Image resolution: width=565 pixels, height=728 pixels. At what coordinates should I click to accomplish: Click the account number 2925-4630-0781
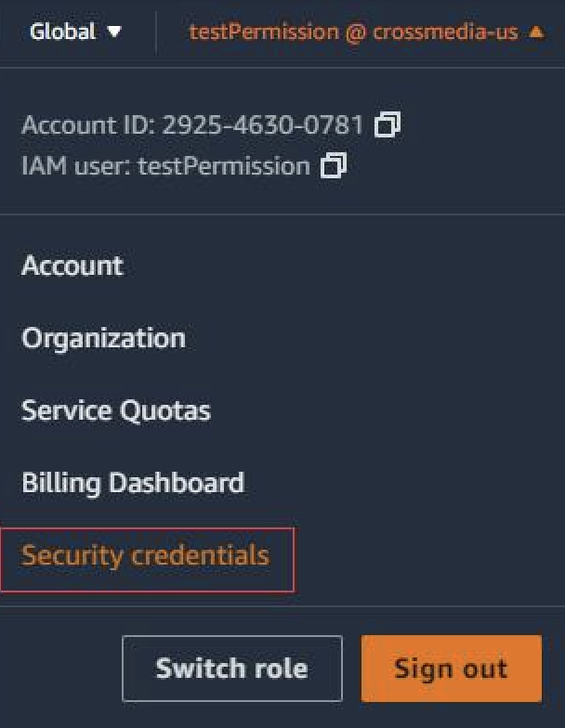pyautogui.click(x=262, y=124)
